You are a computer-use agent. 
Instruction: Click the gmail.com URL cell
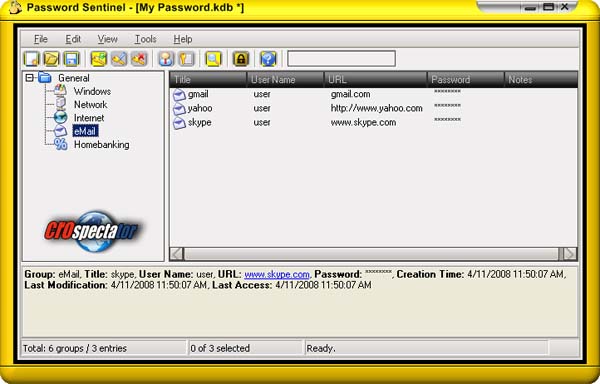pos(350,94)
